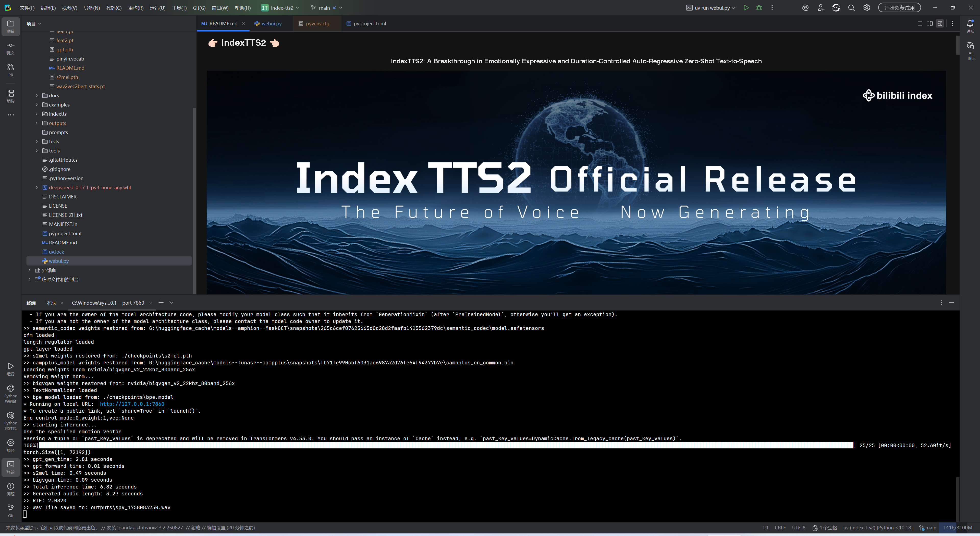Screen dimensions: 980x536
Task: Click the README preview vertical scrollbar
Action: point(958,45)
